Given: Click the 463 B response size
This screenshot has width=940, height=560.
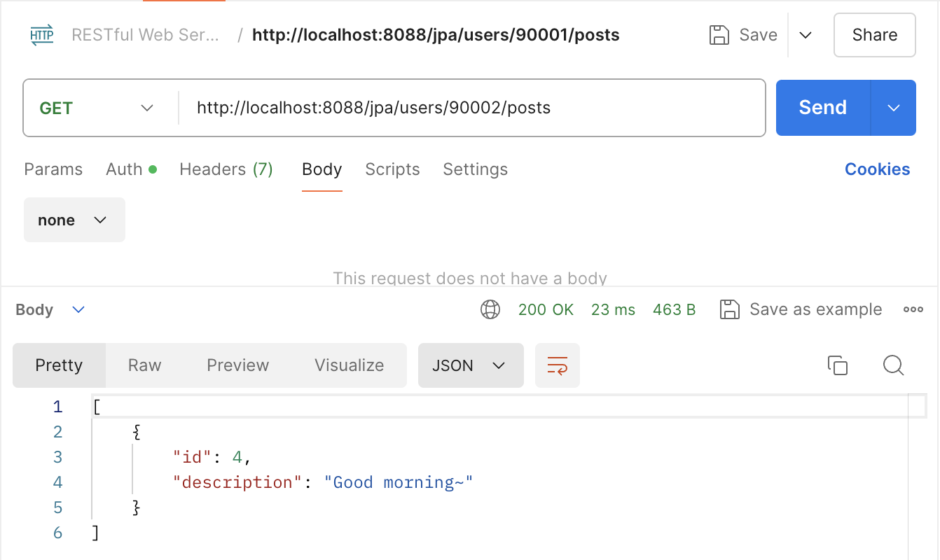Looking at the screenshot, I should 674,309.
